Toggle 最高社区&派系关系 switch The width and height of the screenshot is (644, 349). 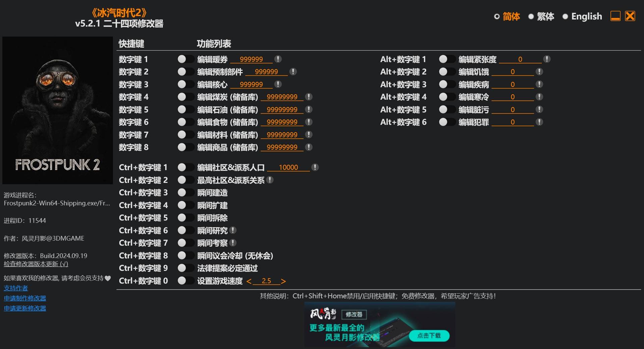coord(185,180)
